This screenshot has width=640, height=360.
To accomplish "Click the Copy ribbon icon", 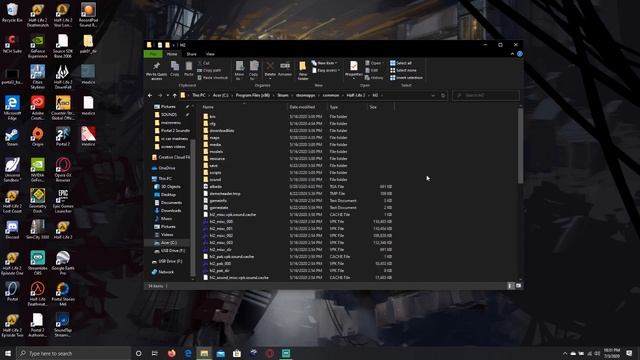I will [x=175, y=69].
